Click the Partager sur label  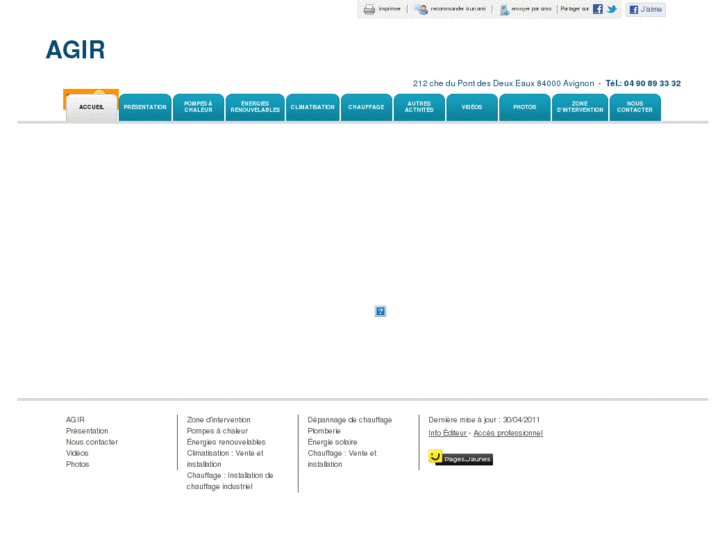click(x=574, y=9)
